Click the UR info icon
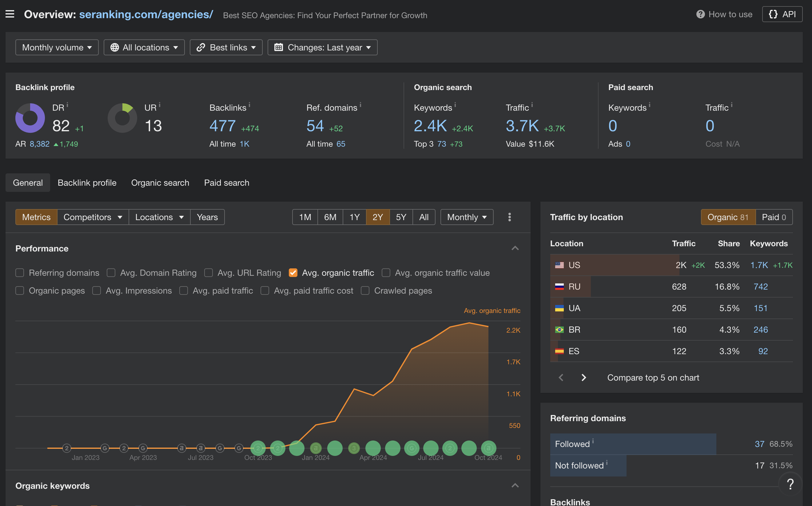This screenshot has width=812, height=506. coord(159,105)
